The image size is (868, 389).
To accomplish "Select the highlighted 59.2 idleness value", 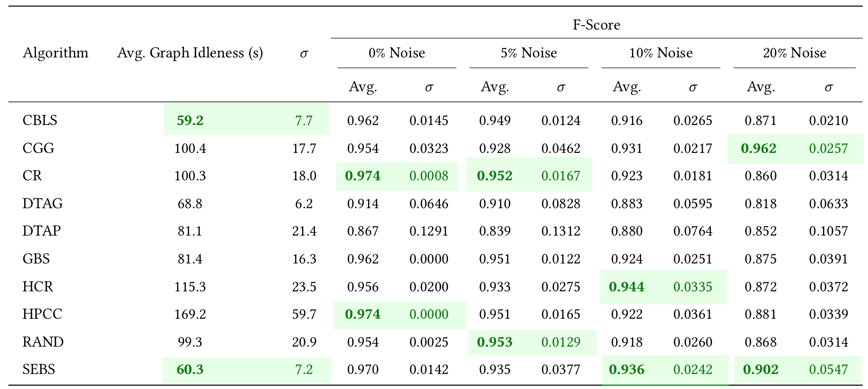I will point(190,120).
